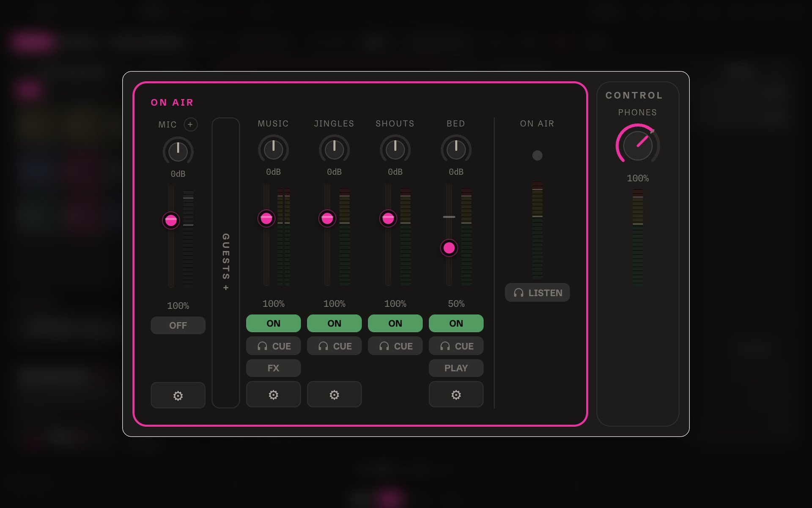The height and width of the screenshot is (508, 812).
Task: Click the SHOUTS fader handle
Action: click(x=388, y=218)
